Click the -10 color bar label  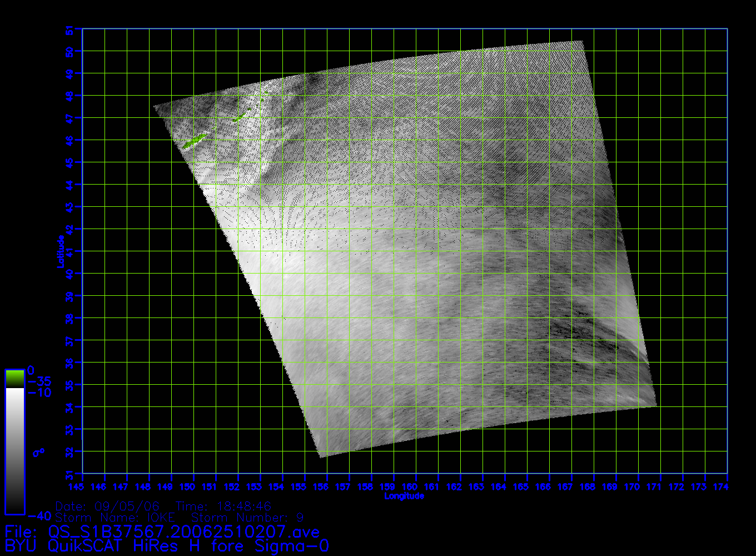(x=39, y=393)
